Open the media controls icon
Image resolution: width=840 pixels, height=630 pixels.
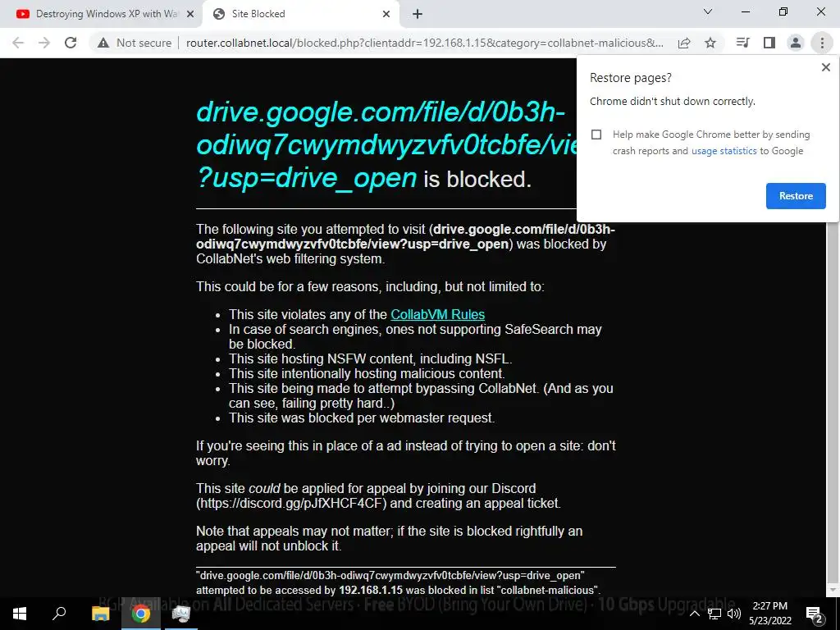tap(742, 43)
